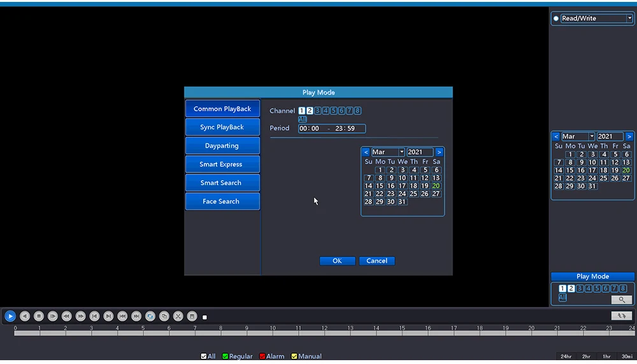Open the Mar month dropdown in right panel
The height and width of the screenshot is (364, 637).
tap(592, 136)
